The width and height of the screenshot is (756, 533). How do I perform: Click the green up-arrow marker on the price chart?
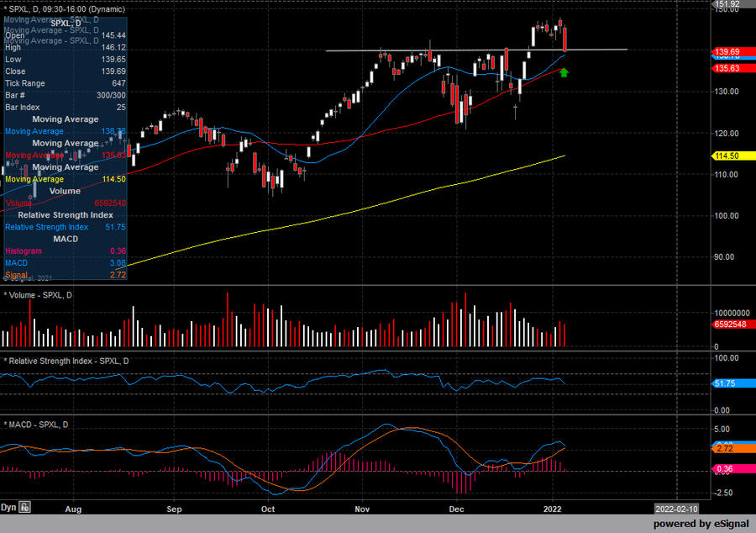point(564,72)
